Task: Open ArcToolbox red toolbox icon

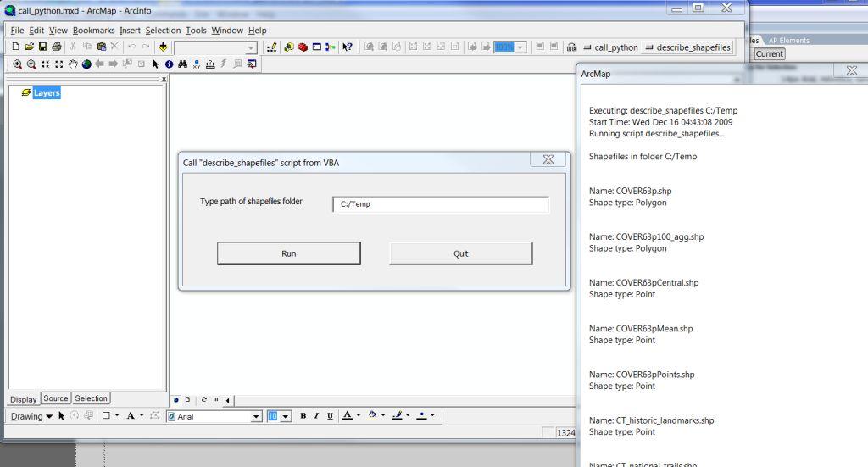Action: [303, 47]
